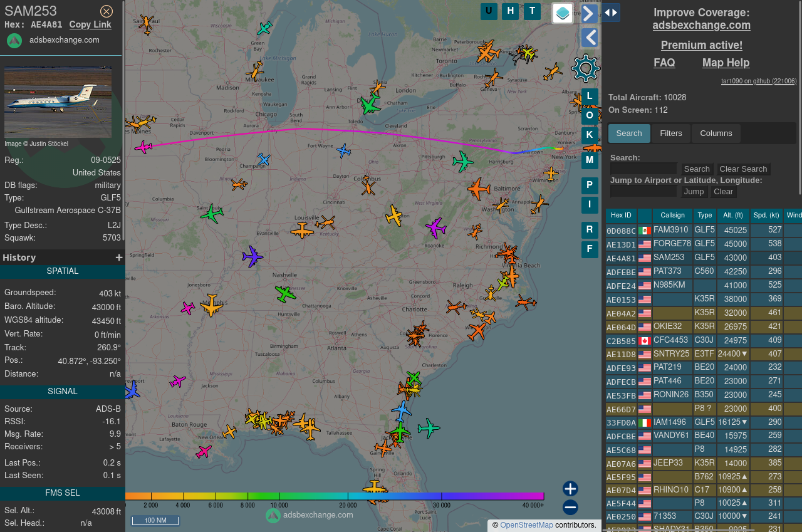Click the left chevron arrow map button
802x532 pixels.
(589, 38)
